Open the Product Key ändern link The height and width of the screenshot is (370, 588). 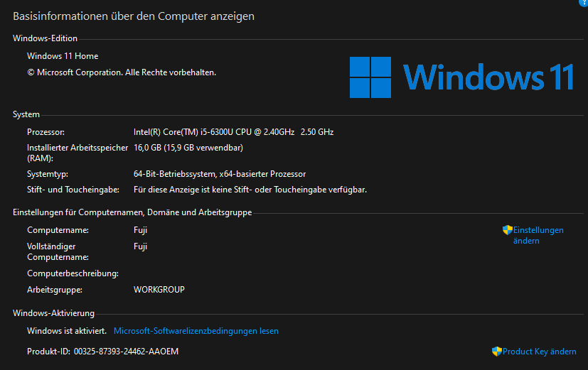coord(539,352)
